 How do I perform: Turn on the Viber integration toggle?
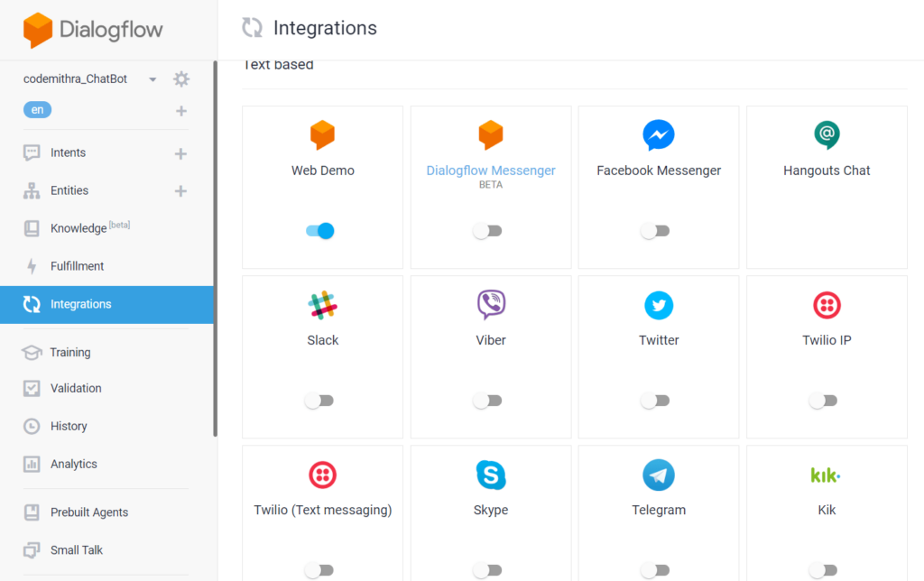click(x=487, y=401)
